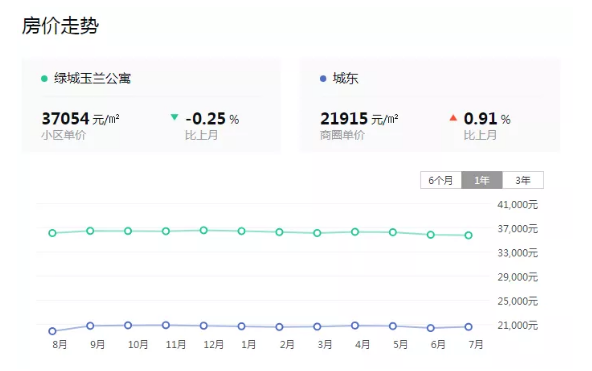Select the green data point for 10月
The width and height of the screenshot is (592, 371).
(128, 231)
